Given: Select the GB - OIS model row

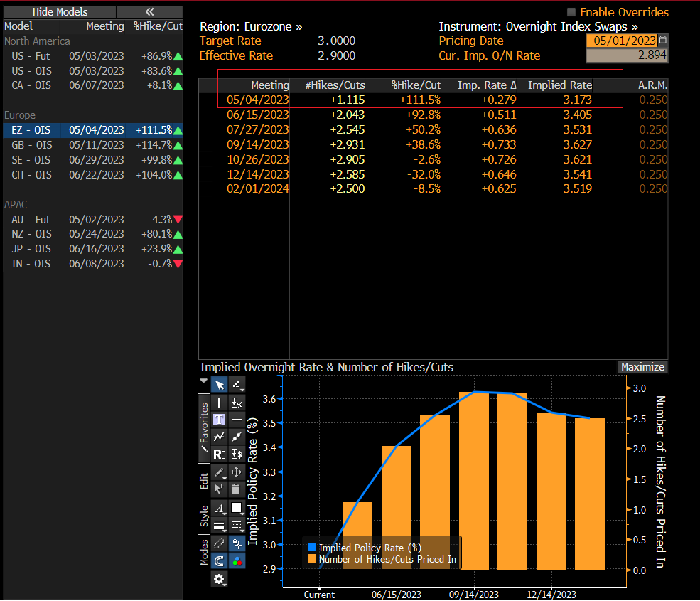Looking at the screenshot, I should (x=93, y=145).
